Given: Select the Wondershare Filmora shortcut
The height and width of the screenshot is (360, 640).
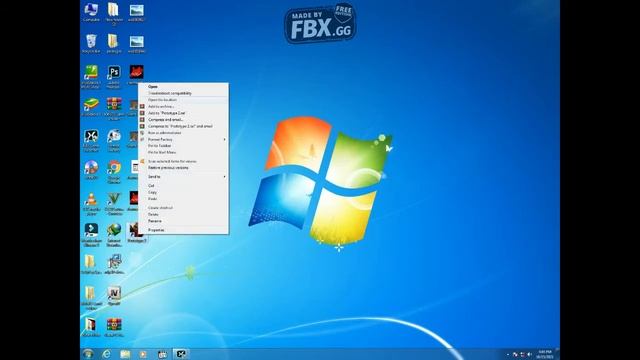Looking at the screenshot, I should [91, 235].
